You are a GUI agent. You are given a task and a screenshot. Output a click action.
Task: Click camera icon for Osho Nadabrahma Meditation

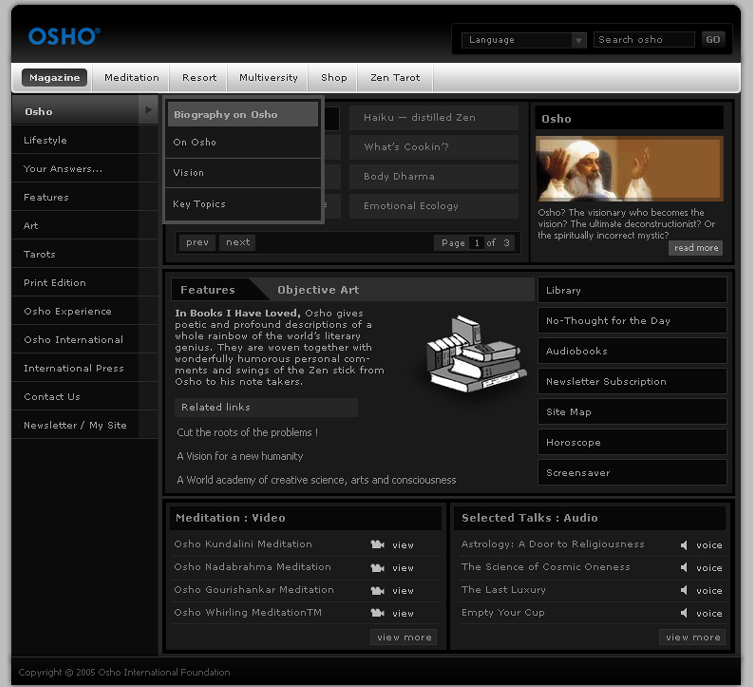377,567
